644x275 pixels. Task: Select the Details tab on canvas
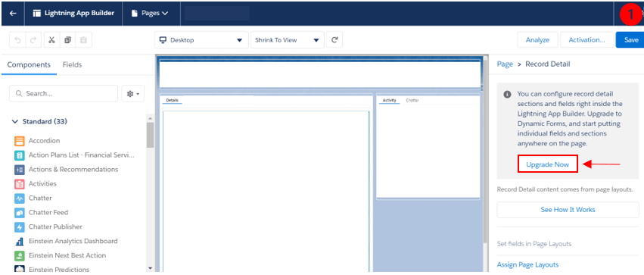pyautogui.click(x=172, y=101)
